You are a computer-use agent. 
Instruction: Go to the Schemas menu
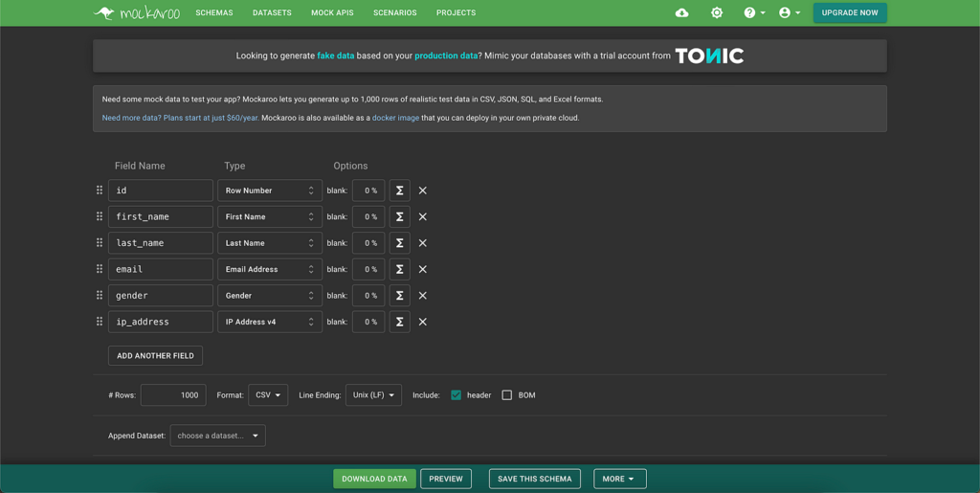[x=214, y=13]
